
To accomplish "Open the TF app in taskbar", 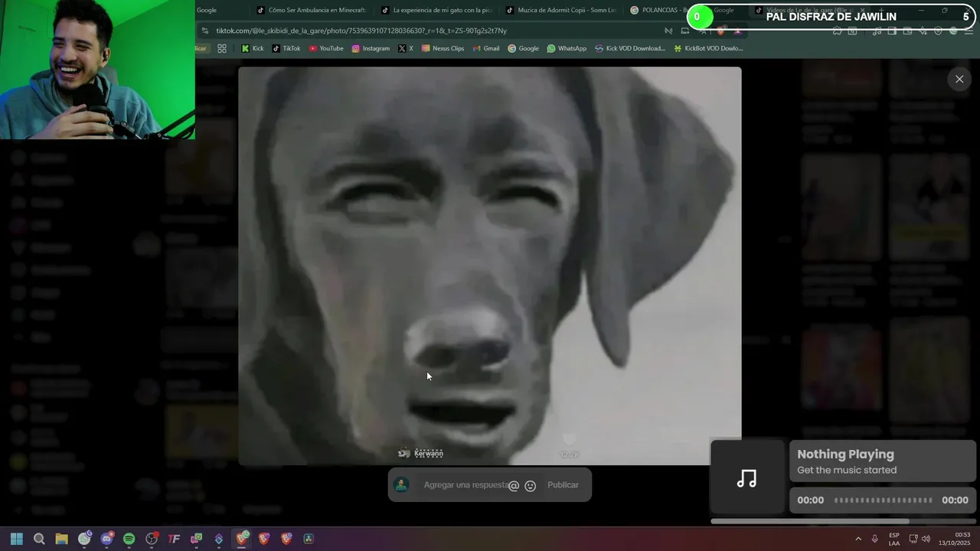I will point(174,539).
